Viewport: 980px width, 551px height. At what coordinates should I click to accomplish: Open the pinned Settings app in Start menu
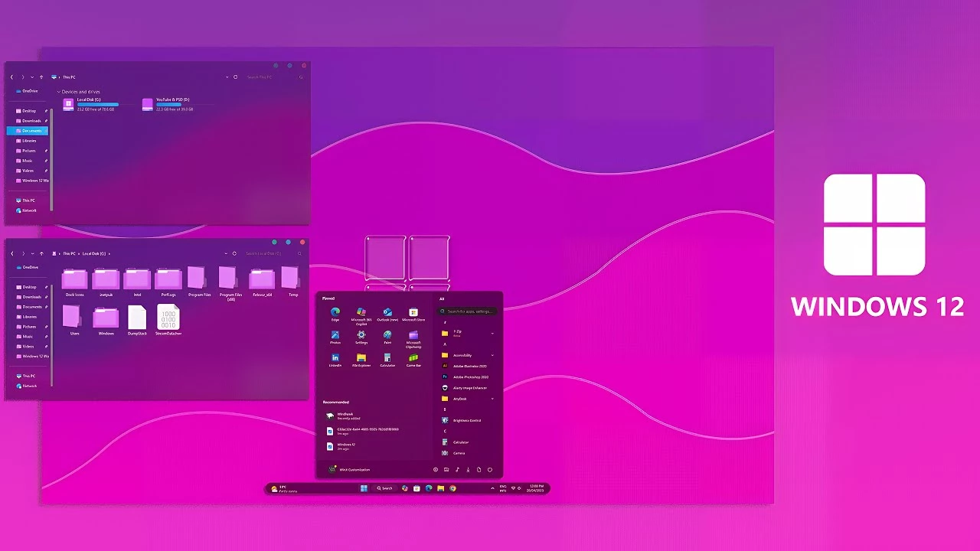coord(361,337)
